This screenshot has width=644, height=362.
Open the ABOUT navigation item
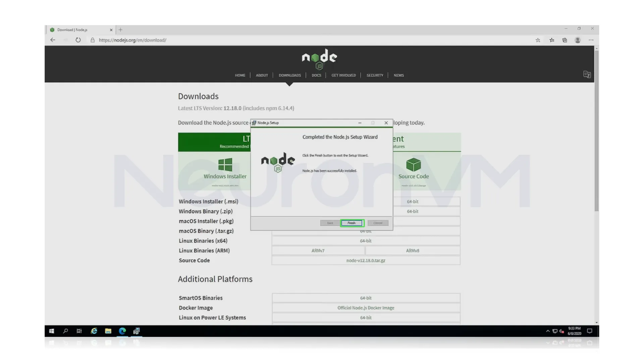[262, 75]
